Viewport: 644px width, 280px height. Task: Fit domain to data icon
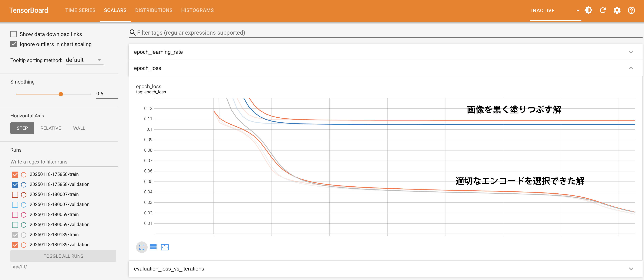point(165,247)
